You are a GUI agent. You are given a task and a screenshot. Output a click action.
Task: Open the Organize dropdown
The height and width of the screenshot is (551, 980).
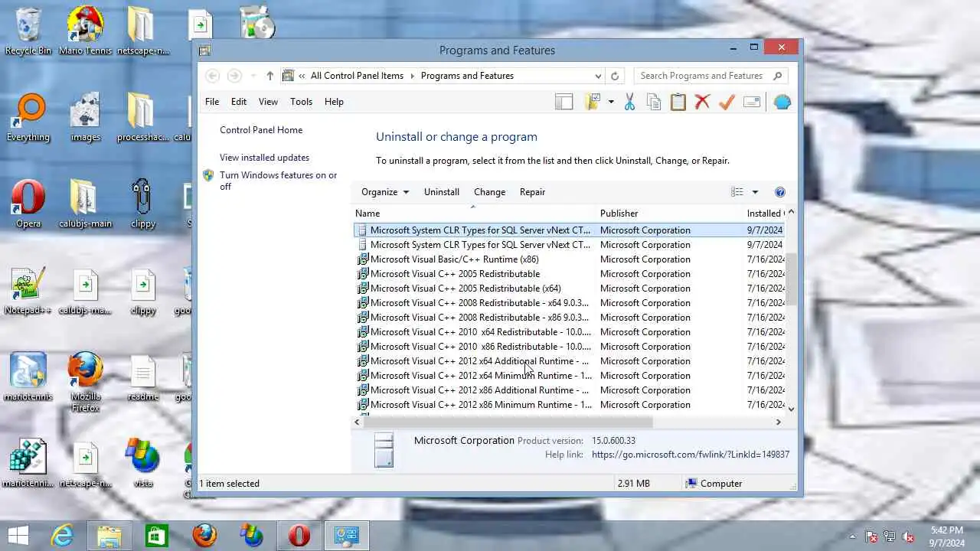tap(385, 192)
